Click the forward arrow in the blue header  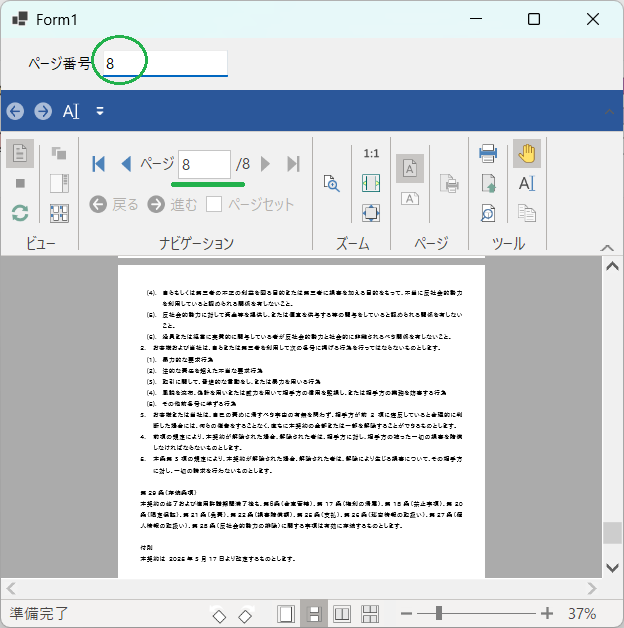[43, 111]
